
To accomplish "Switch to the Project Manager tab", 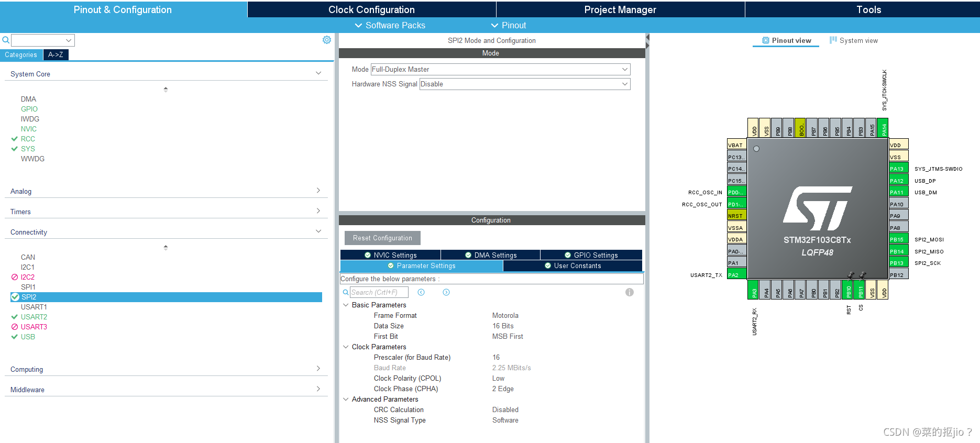I will (620, 9).
